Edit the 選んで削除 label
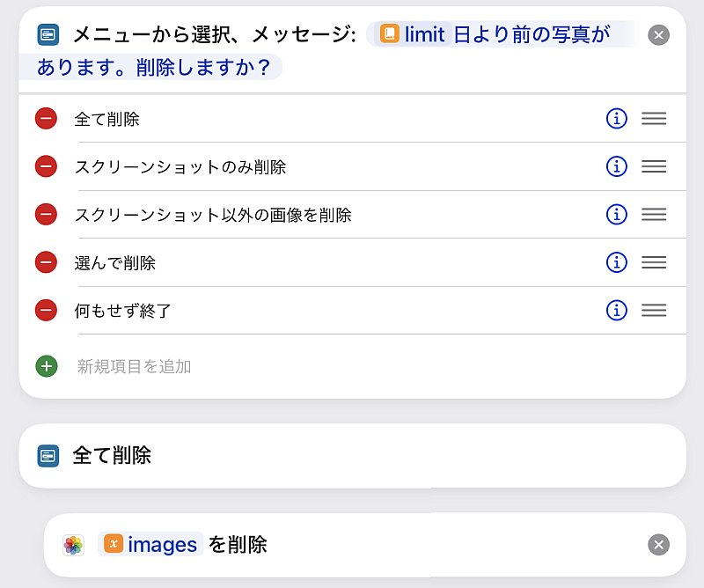Screen dimensions: 704x588 115,263
